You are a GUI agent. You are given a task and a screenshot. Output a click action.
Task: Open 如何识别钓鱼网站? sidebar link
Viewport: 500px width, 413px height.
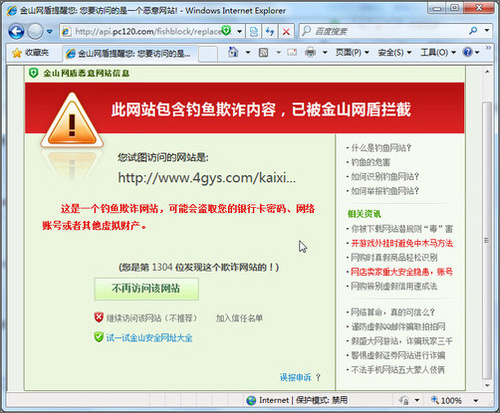pos(385,177)
